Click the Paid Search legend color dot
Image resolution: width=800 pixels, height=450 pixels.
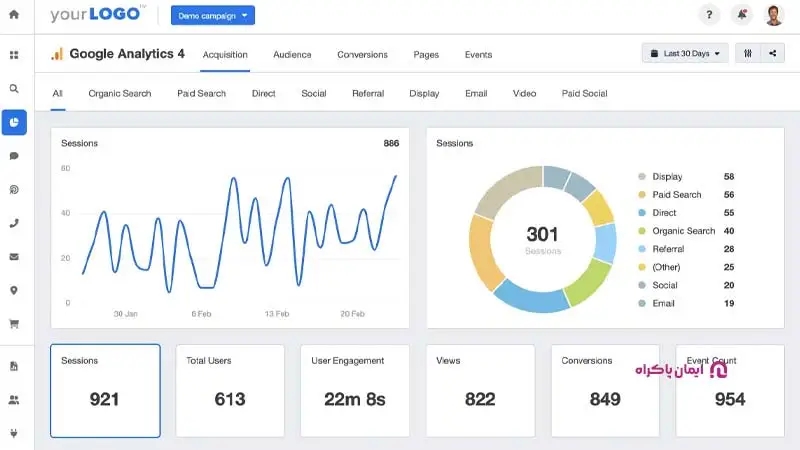(x=641, y=195)
